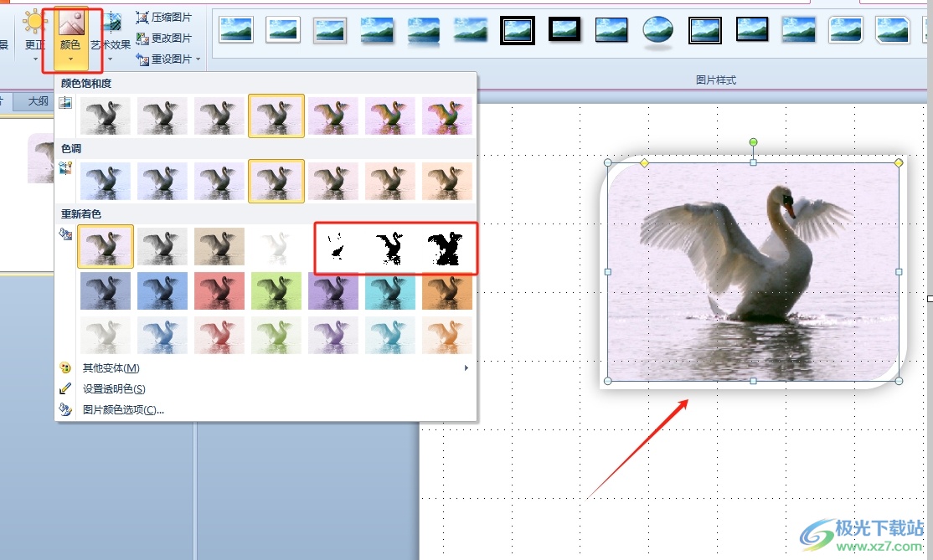Apply the oval picture style

pos(658,30)
